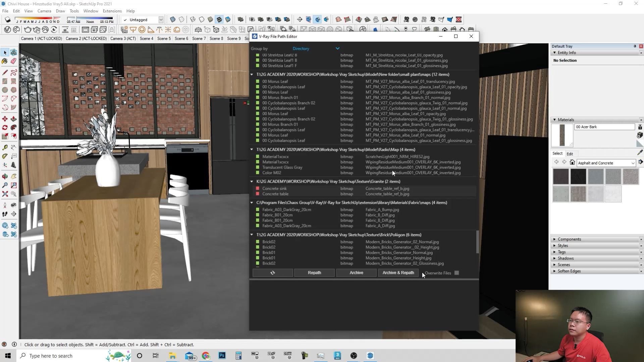Pick the Sample Paint eyedropper

(x=640, y=153)
